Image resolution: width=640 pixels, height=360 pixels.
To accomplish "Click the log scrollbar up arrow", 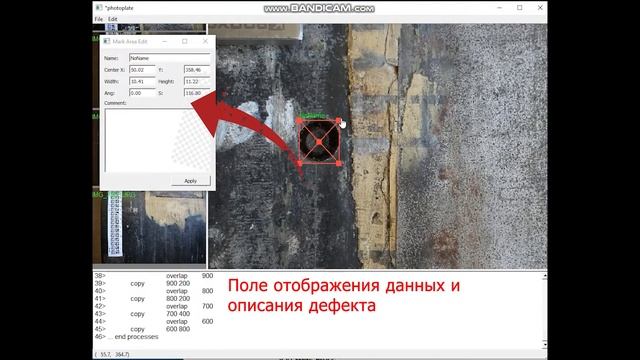I will 544,276.
